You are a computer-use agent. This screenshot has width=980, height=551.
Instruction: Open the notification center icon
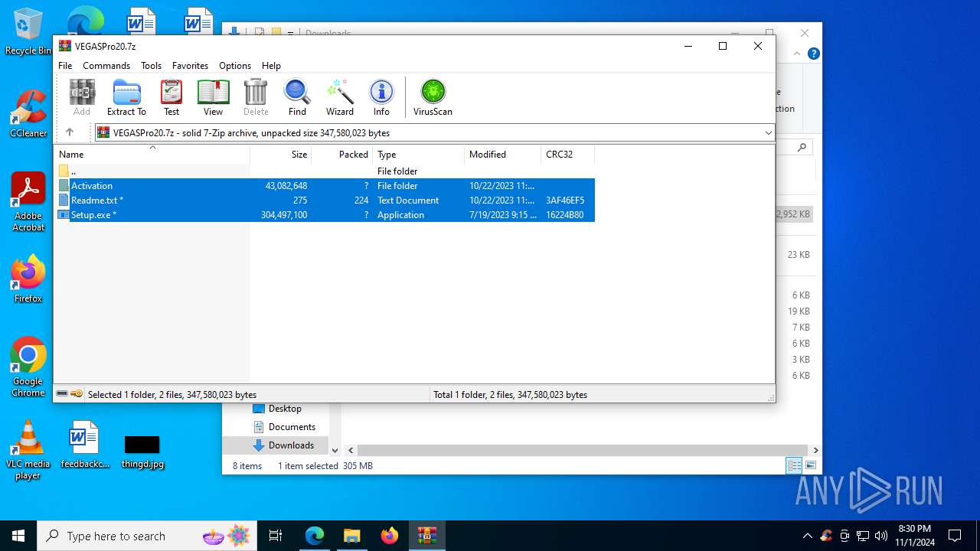(955, 536)
